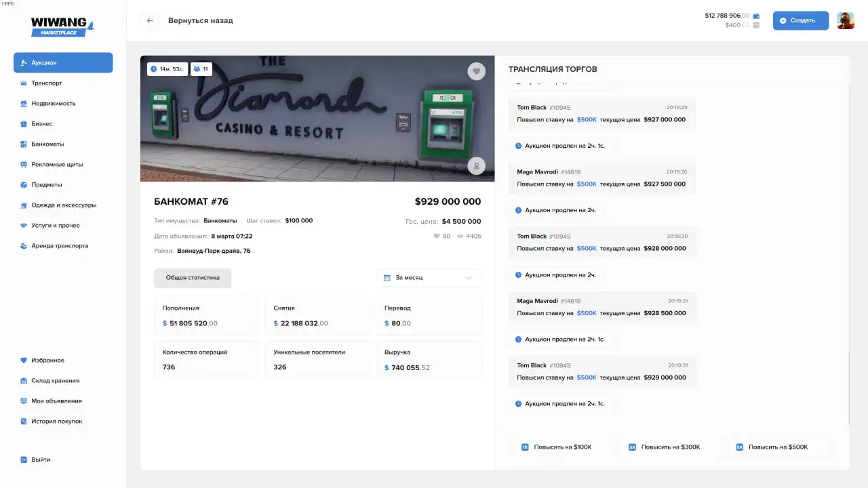
Task: Click the calendar icon in period selector
Action: (x=387, y=278)
